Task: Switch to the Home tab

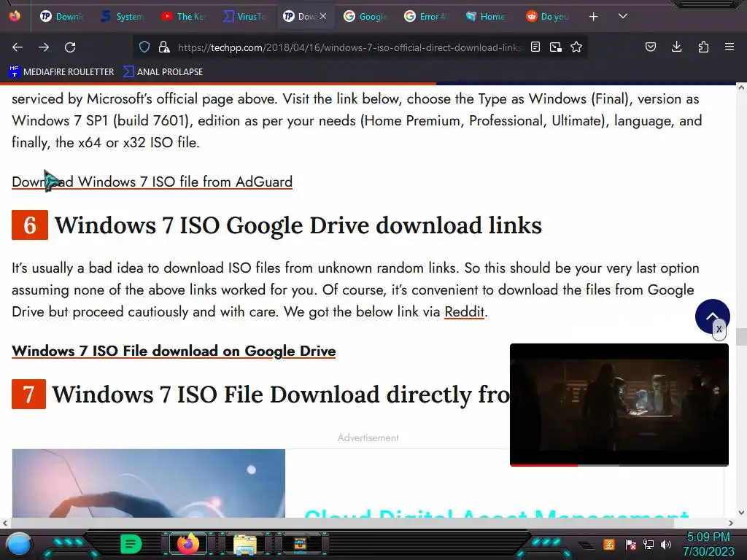Action: (x=487, y=17)
